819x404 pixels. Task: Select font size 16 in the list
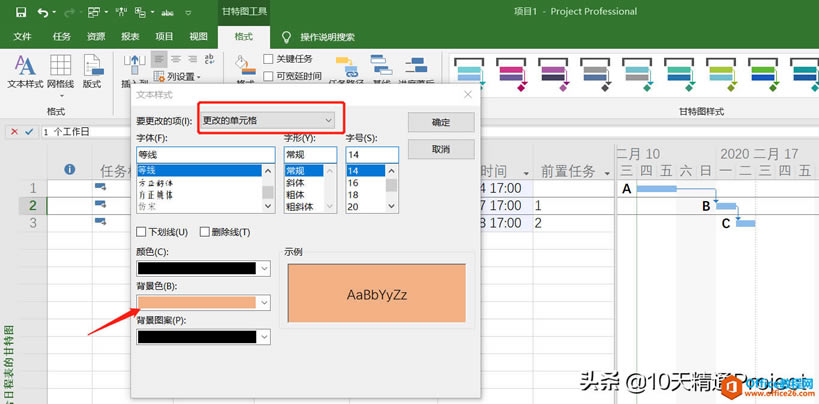tap(353, 183)
